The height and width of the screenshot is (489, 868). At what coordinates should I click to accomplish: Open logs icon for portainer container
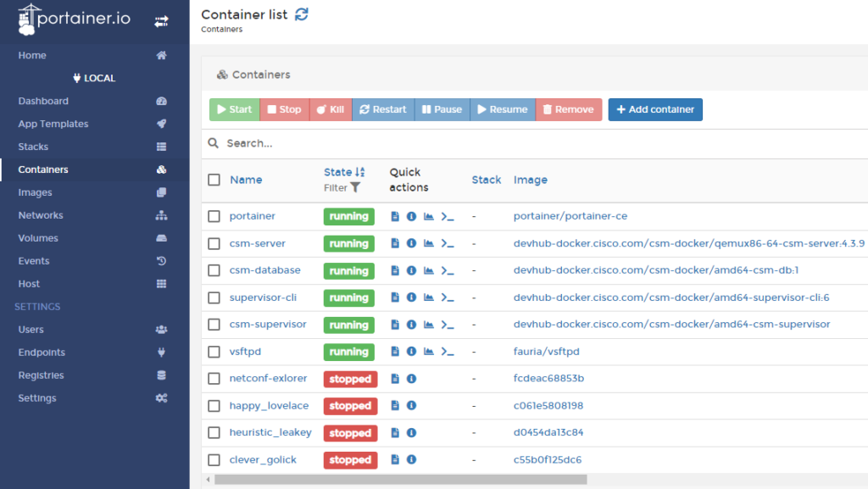[x=395, y=217]
